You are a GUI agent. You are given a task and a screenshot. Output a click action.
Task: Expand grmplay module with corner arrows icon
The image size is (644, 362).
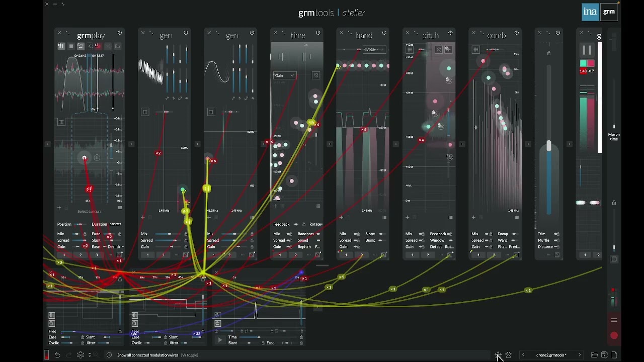click(67, 33)
